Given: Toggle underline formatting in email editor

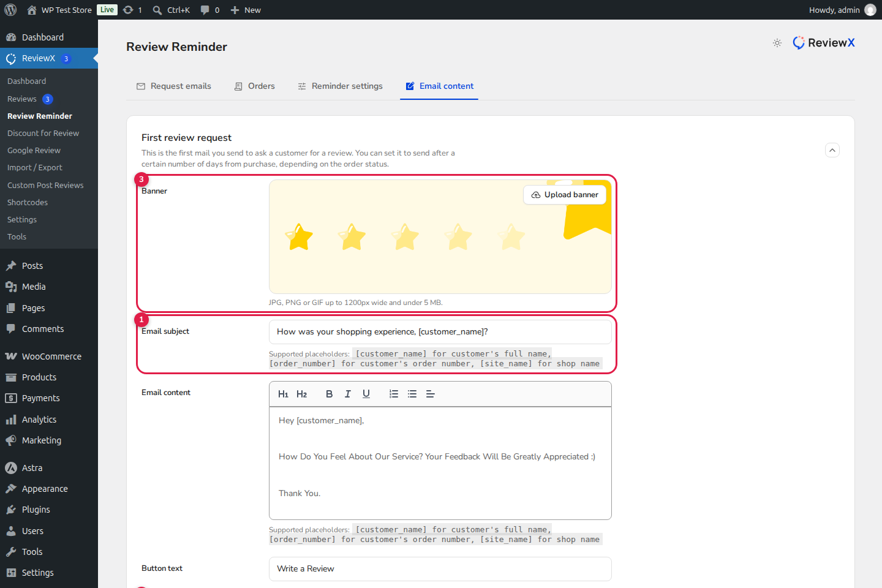Looking at the screenshot, I should [366, 394].
